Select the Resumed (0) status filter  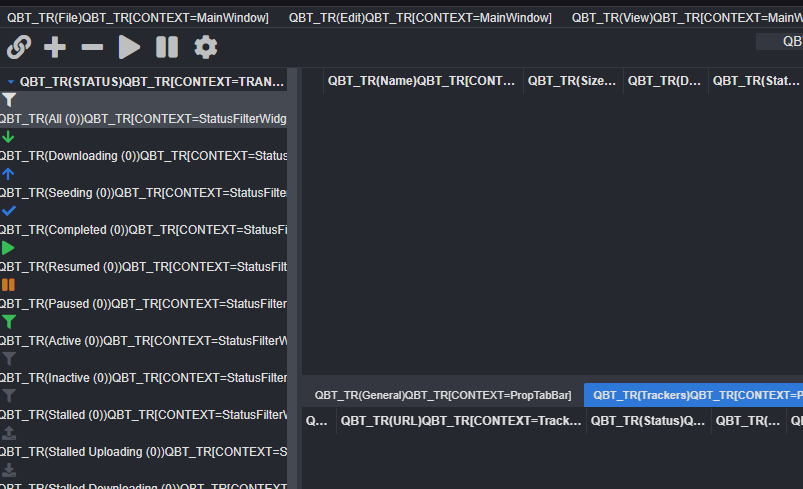pos(143,266)
